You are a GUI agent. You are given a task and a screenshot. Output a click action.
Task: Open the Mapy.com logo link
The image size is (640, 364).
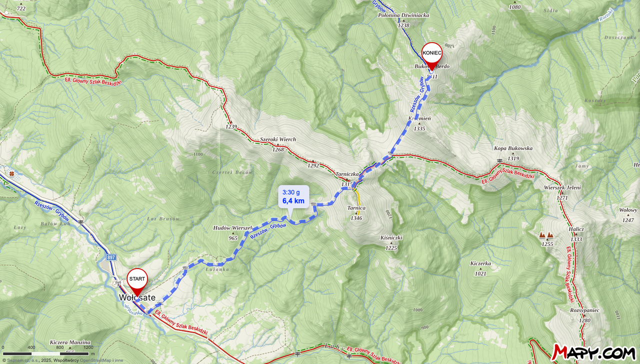click(593, 353)
